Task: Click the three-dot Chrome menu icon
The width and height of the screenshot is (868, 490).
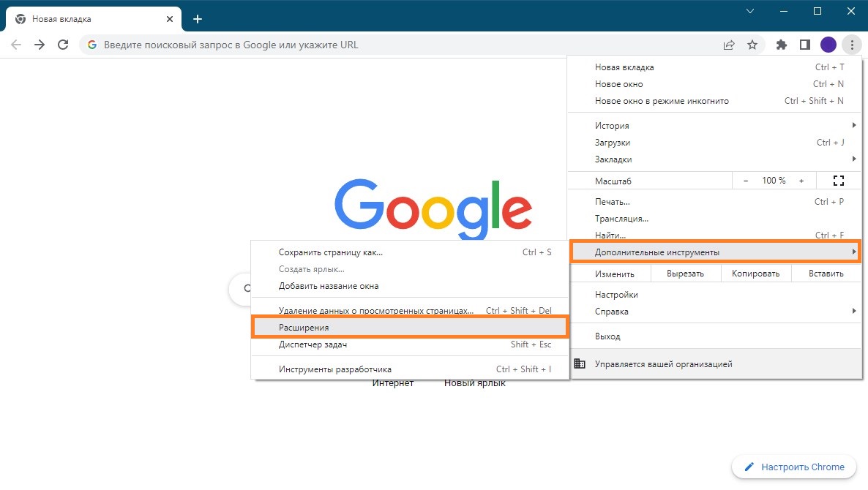Action: (x=851, y=45)
